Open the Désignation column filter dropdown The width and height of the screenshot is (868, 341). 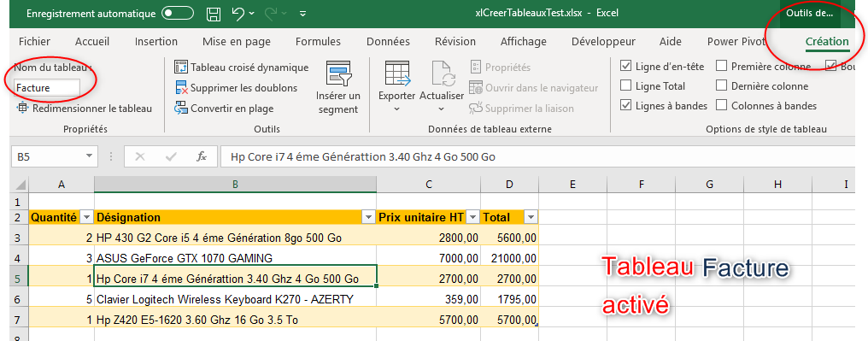click(x=369, y=218)
